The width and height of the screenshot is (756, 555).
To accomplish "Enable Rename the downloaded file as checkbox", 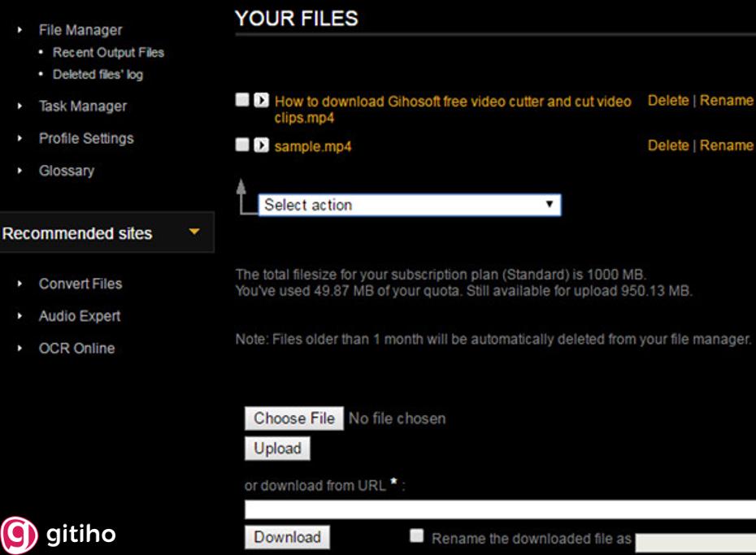I will tap(417, 535).
